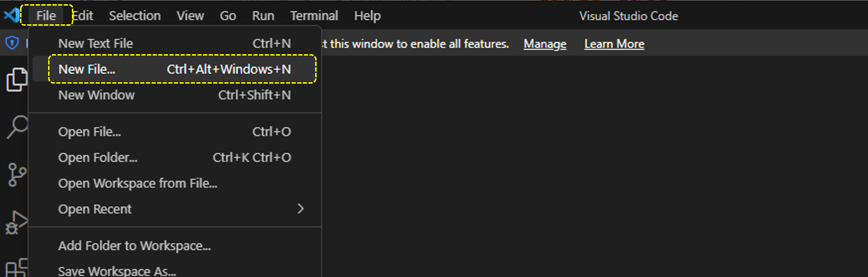
Task: Open the Terminal menu
Action: 314,15
